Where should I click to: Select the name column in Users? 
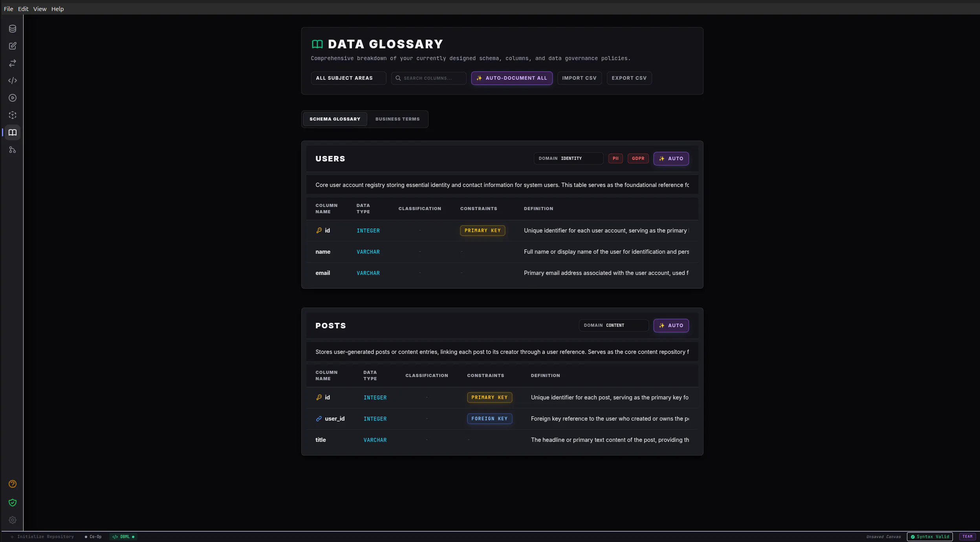[323, 252]
